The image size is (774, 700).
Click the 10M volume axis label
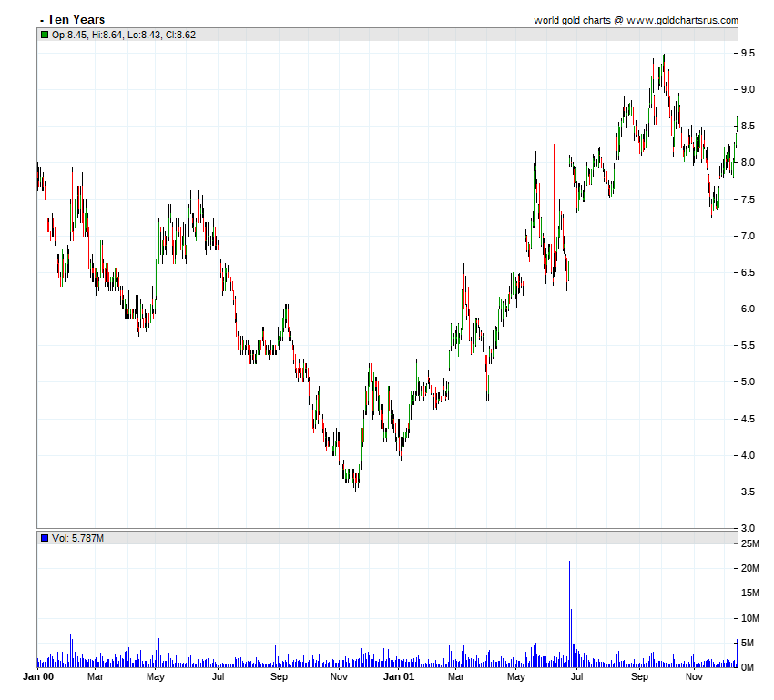coord(749,618)
